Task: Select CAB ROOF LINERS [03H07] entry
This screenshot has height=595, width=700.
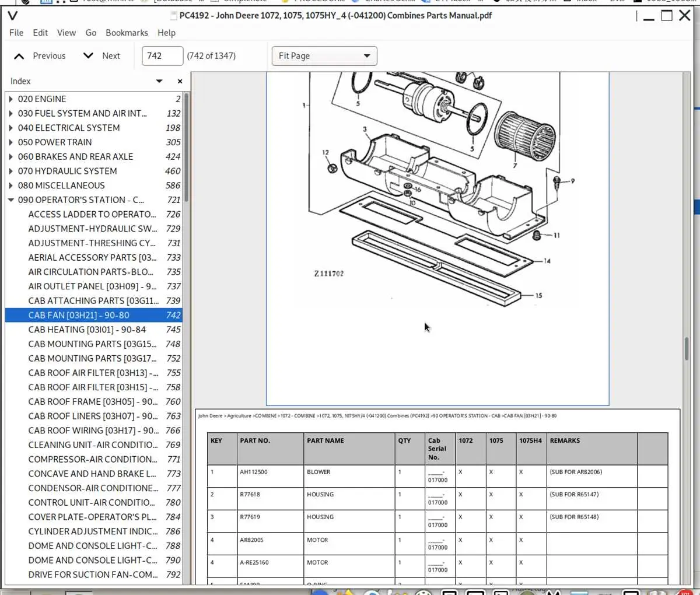Action: pyautogui.click(x=93, y=416)
